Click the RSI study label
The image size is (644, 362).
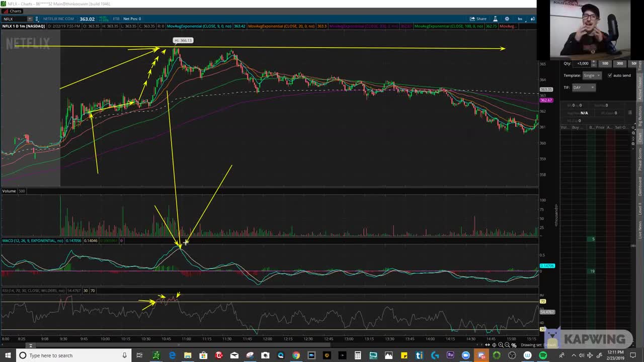tap(33, 291)
